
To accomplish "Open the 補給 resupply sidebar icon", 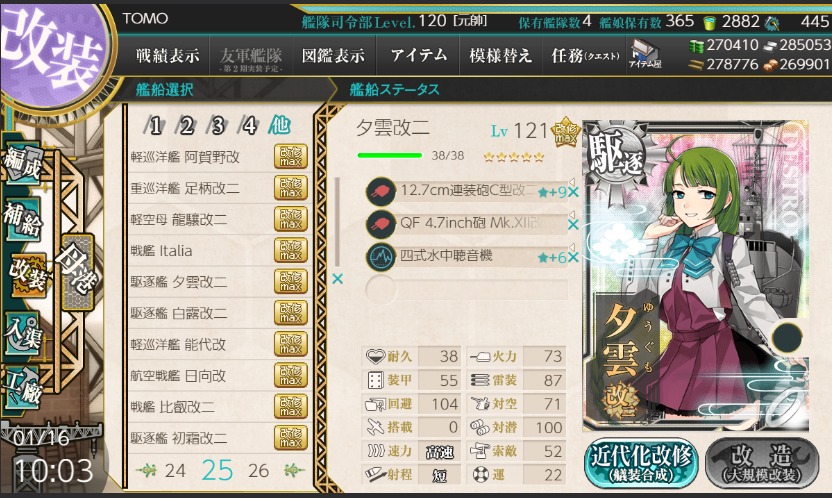I will (23, 219).
